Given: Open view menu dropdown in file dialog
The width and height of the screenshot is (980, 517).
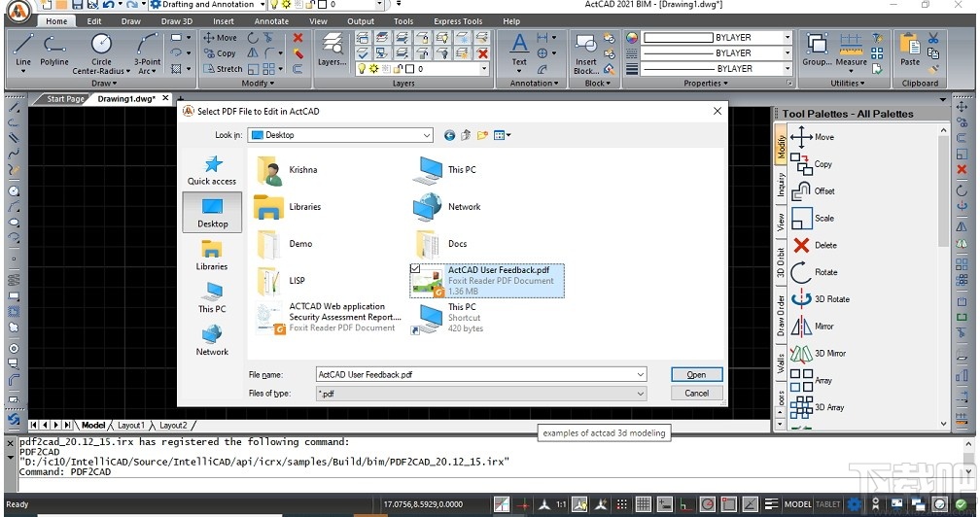Looking at the screenshot, I should click(x=503, y=135).
